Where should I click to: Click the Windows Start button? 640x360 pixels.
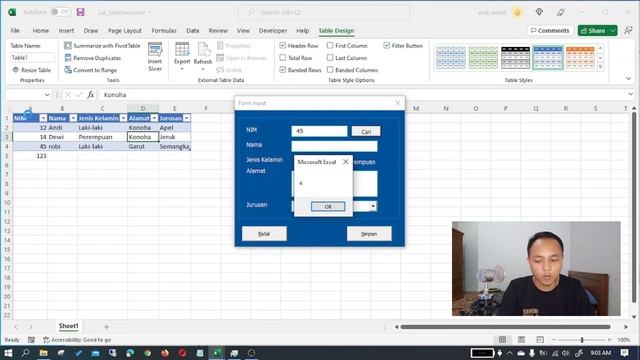(8, 353)
